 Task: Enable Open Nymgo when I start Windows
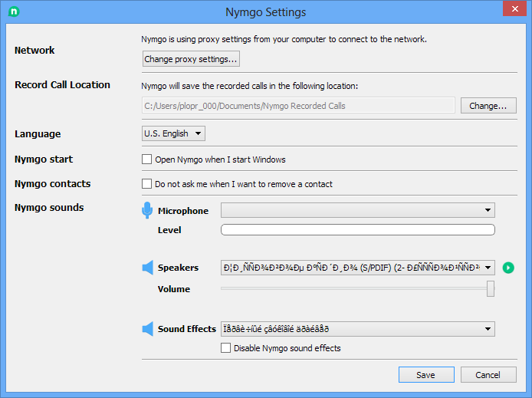point(147,160)
